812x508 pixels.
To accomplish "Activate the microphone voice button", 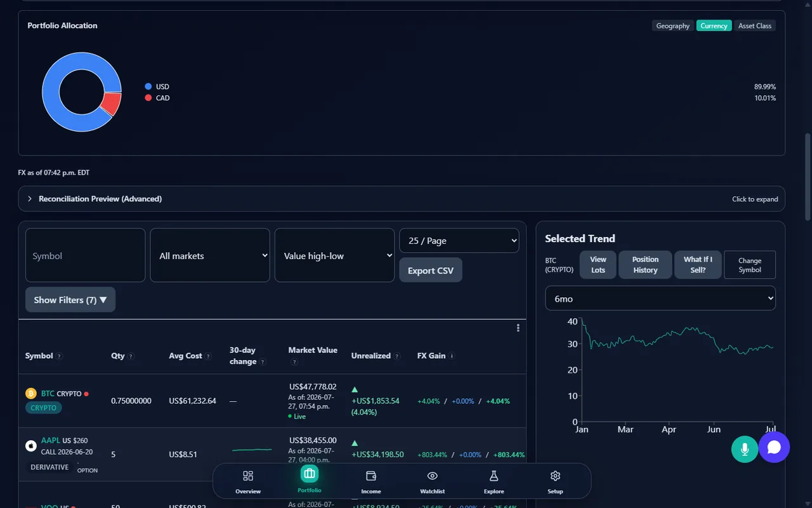I will [745, 449].
